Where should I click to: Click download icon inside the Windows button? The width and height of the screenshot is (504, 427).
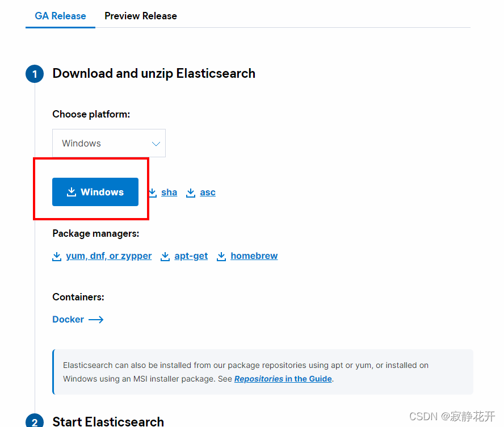coord(72,192)
